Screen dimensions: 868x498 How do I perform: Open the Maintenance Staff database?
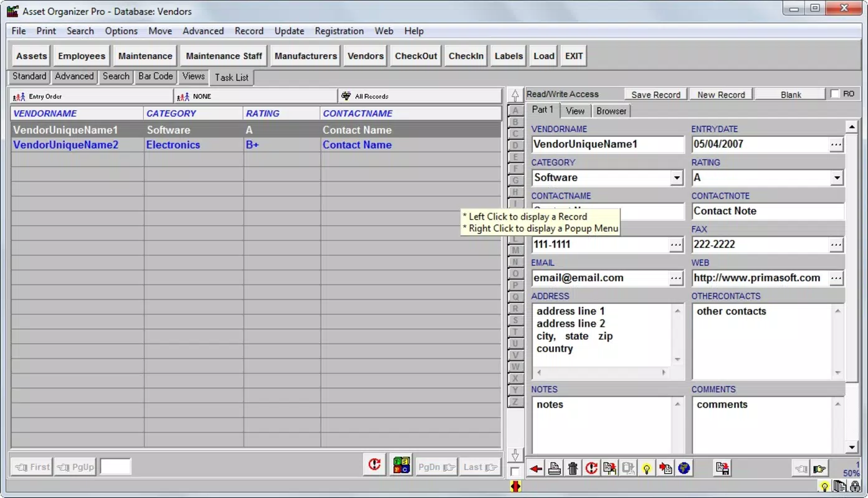tap(224, 56)
